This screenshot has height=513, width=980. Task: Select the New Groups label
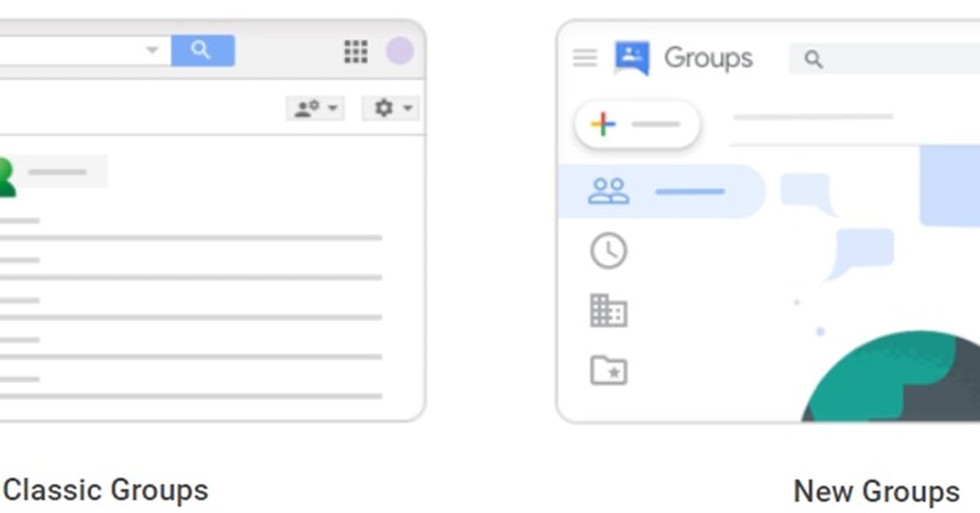(876, 492)
